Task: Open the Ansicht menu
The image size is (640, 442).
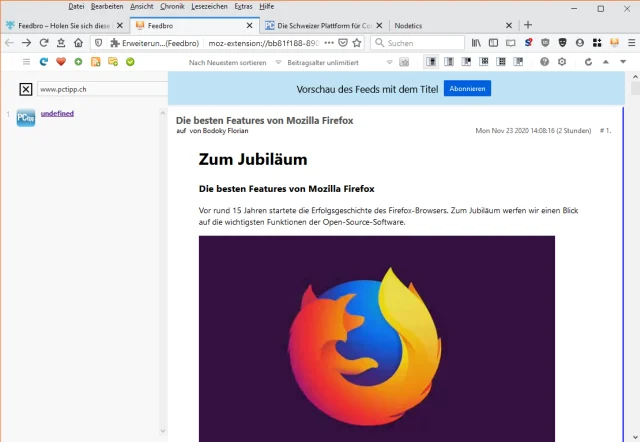Action: coord(142,6)
